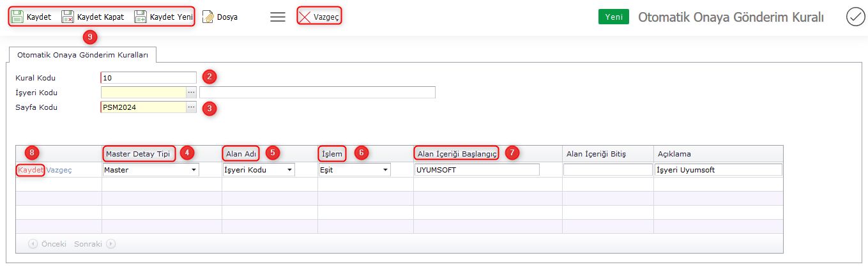Open İşyeri Kodu lookup ellipsis button
Screen dimensions: 868x267
click(x=191, y=93)
